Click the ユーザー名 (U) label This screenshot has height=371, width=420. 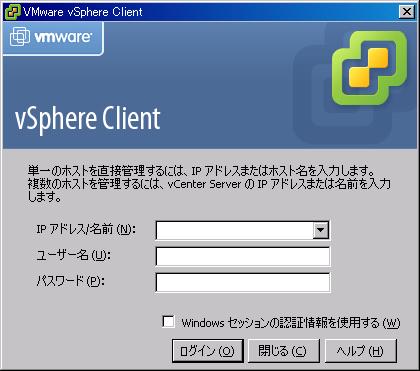coord(73,255)
